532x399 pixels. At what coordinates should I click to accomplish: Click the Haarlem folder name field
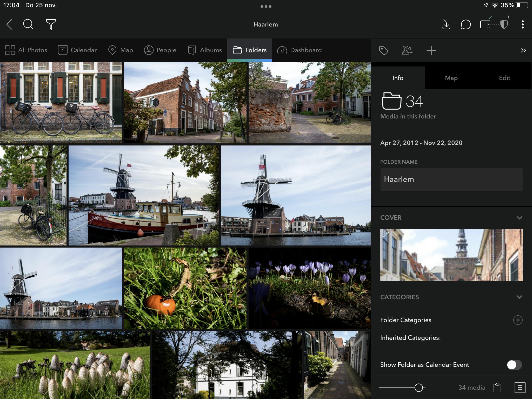coord(451,179)
